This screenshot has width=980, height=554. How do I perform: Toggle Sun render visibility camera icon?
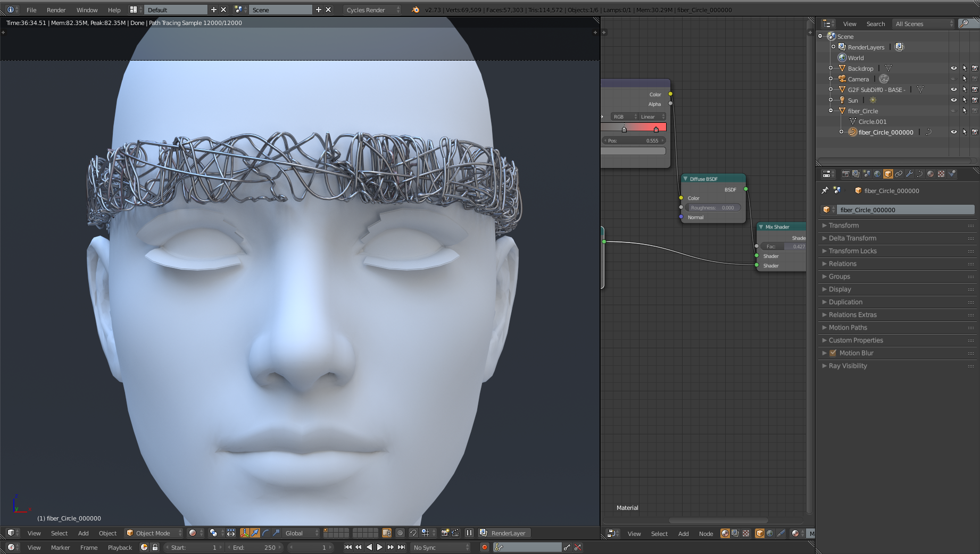point(975,100)
